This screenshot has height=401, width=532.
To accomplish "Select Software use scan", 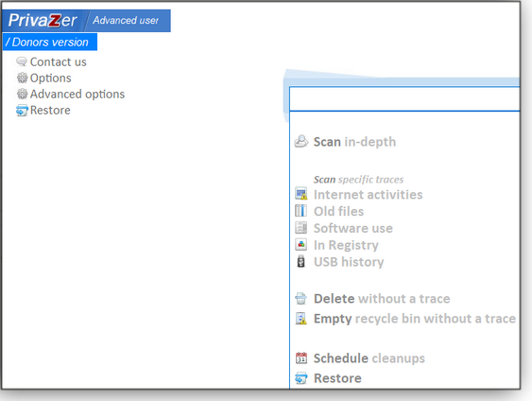I will [x=352, y=228].
